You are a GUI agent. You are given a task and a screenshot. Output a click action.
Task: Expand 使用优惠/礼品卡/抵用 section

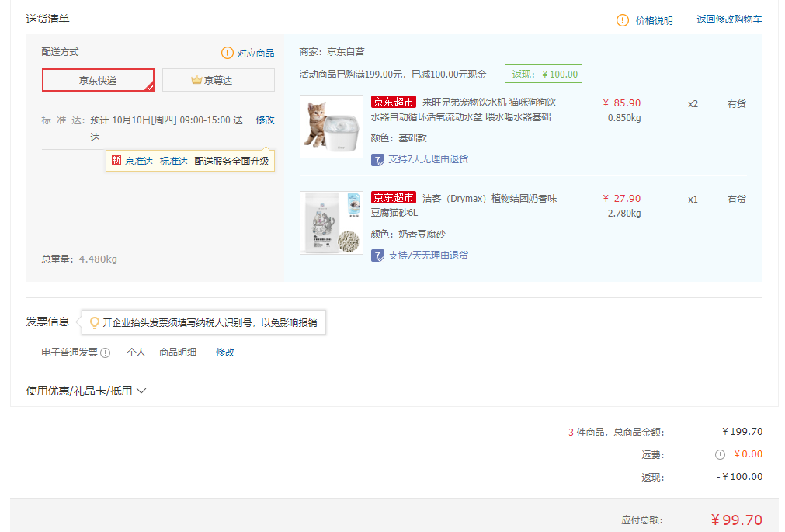point(86,391)
